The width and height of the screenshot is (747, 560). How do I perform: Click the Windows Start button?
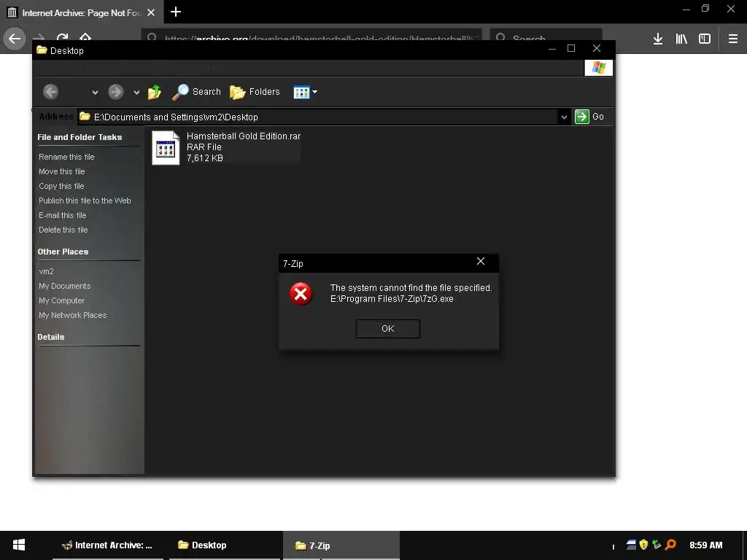[x=18, y=545]
